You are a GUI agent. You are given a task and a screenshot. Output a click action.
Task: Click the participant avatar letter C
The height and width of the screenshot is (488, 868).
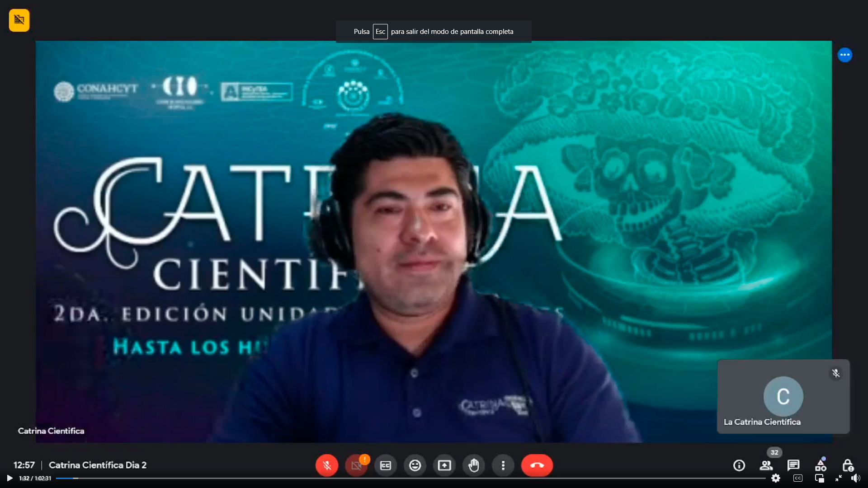click(x=783, y=396)
